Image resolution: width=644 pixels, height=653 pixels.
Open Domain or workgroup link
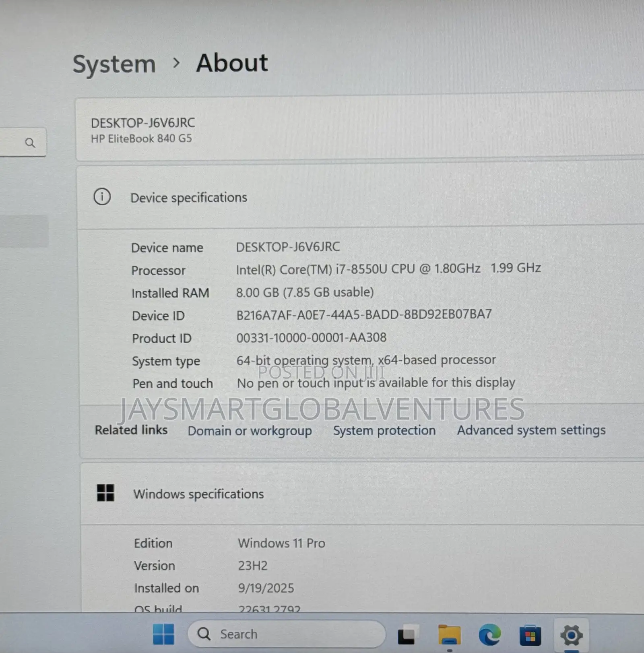(250, 431)
